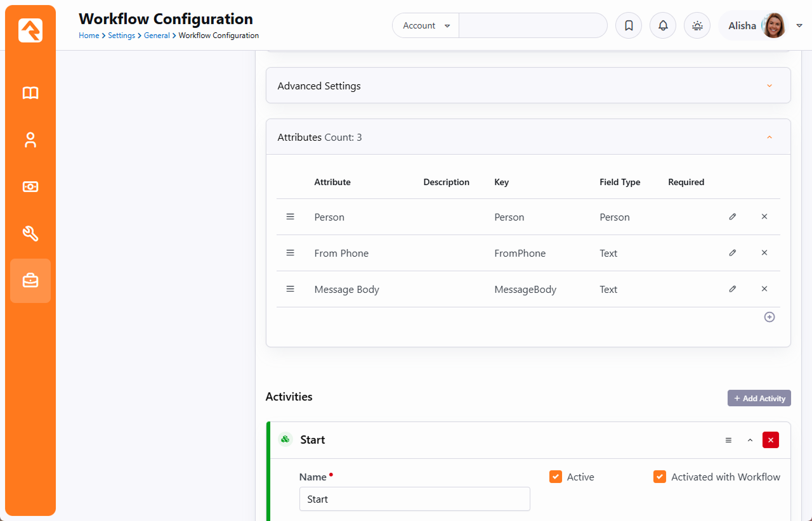The width and height of the screenshot is (812, 521).
Task: Click the Add Activity button
Action: 759,398
